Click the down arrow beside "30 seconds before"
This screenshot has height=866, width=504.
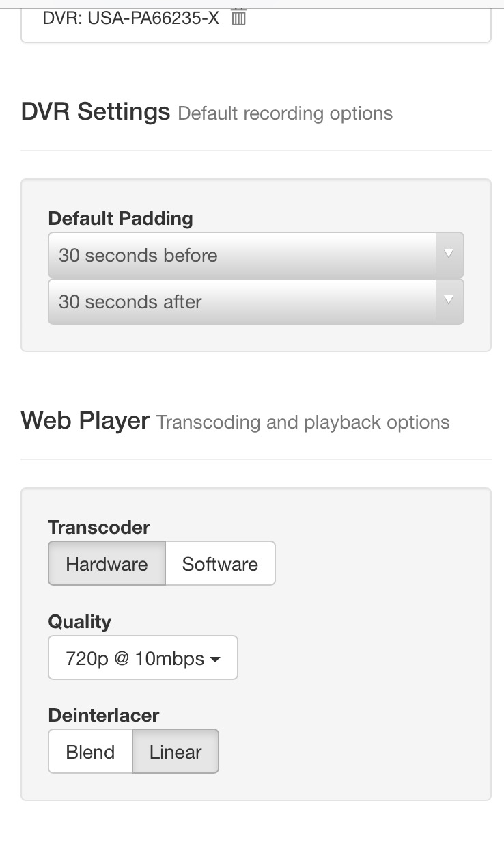click(449, 254)
